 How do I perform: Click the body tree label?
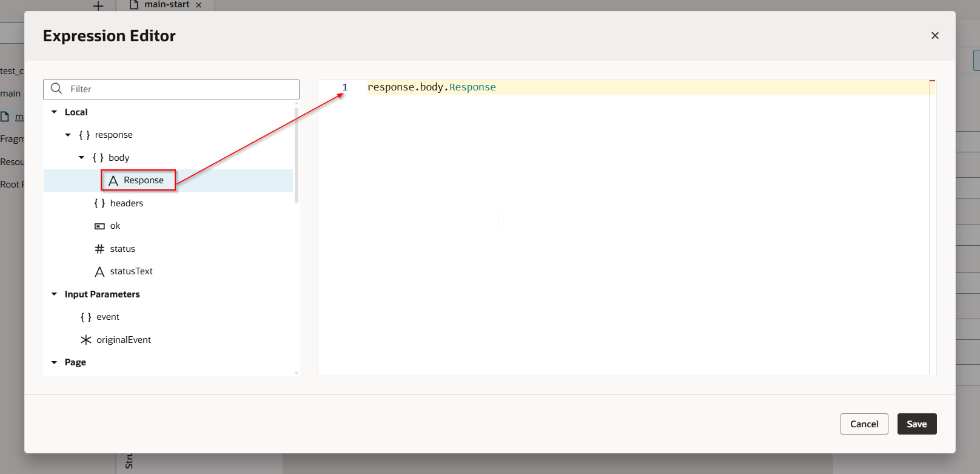tap(119, 158)
